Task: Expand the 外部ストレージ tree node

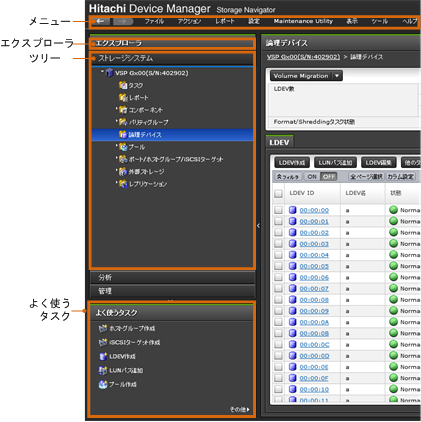Action: [117, 170]
